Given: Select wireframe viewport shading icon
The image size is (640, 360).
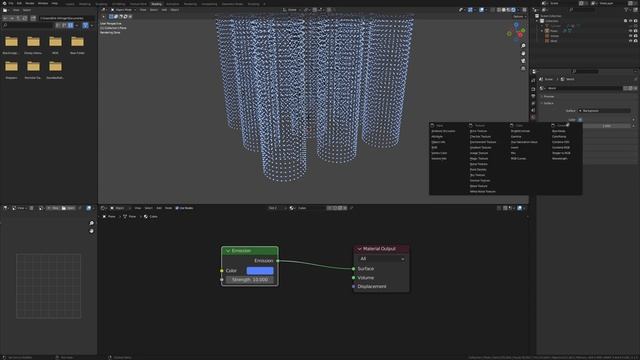Looking at the screenshot, I should coord(499,9).
